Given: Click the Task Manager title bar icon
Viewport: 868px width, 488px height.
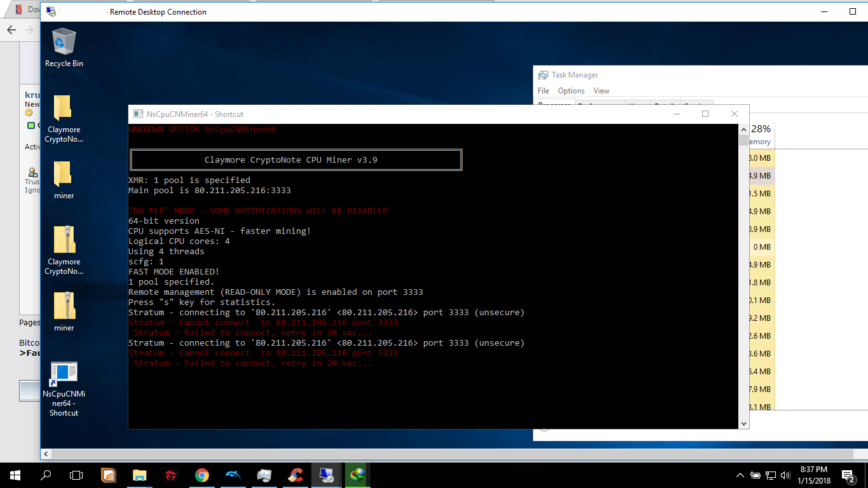Looking at the screenshot, I should [543, 75].
